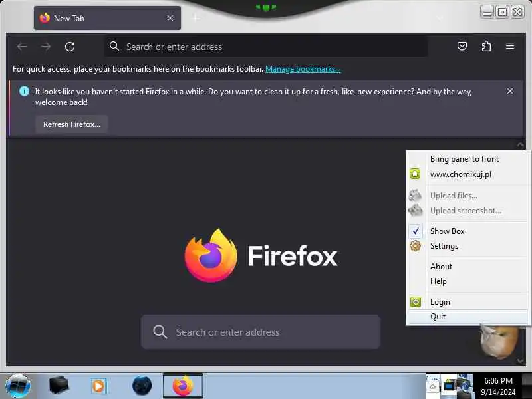532x399 pixels.
Task: Open the list all tabs dropdown arrow
Action: pyautogui.click(x=440, y=18)
